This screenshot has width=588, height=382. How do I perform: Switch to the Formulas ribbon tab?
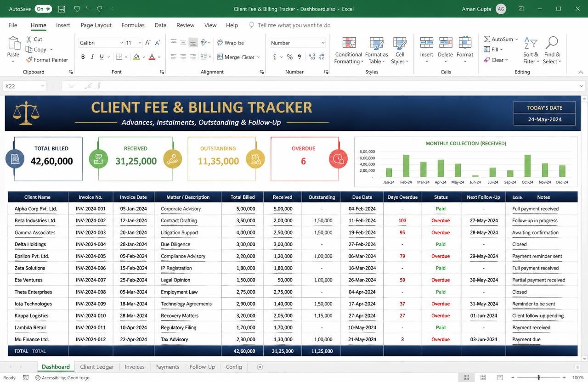pos(133,25)
